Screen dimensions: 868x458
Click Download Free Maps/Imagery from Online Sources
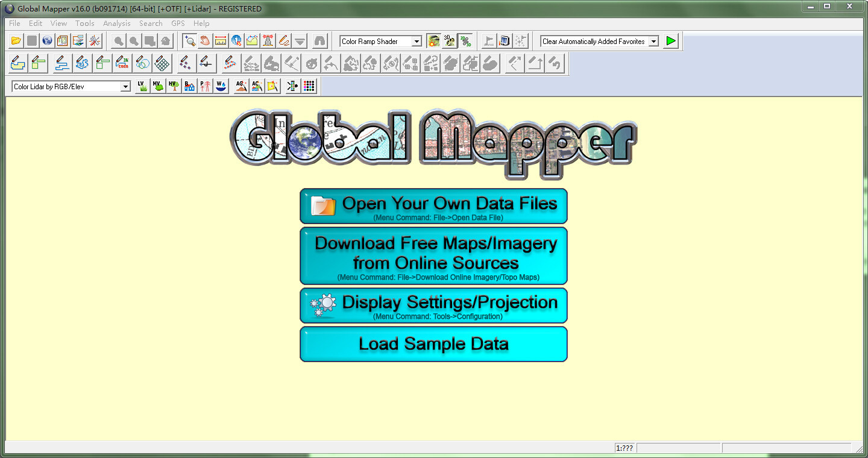pos(433,256)
